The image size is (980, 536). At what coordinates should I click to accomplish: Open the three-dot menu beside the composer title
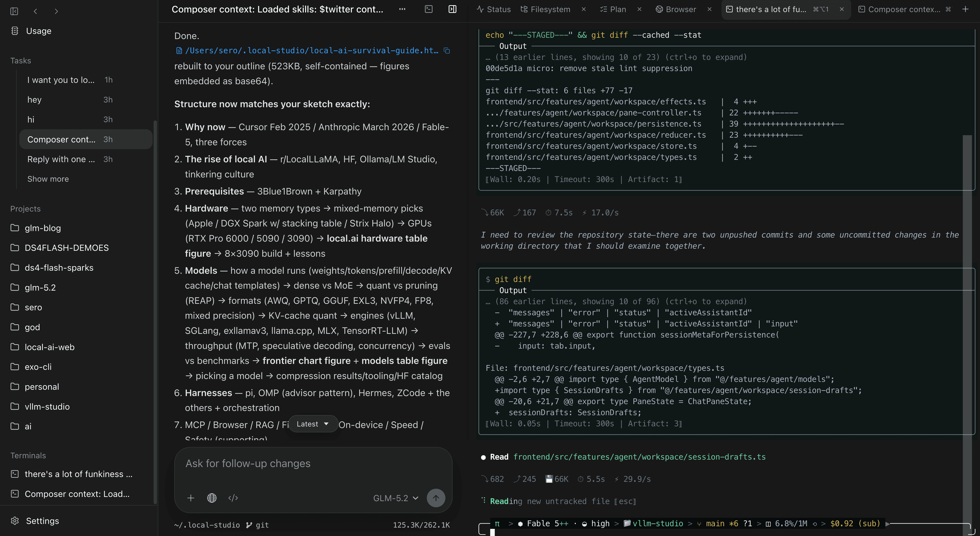[402, 9]
